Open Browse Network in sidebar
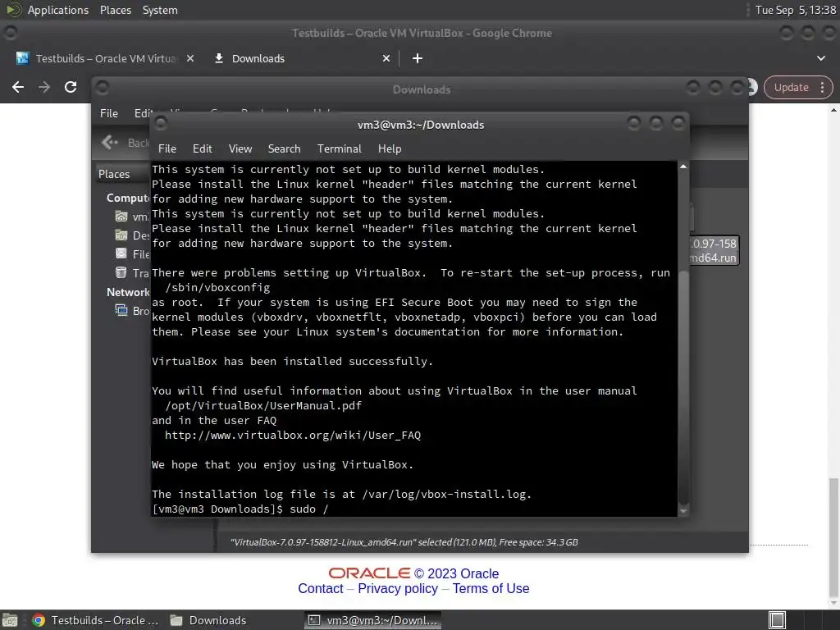Screen dimensions: 840x630 (x=132, y=311)
